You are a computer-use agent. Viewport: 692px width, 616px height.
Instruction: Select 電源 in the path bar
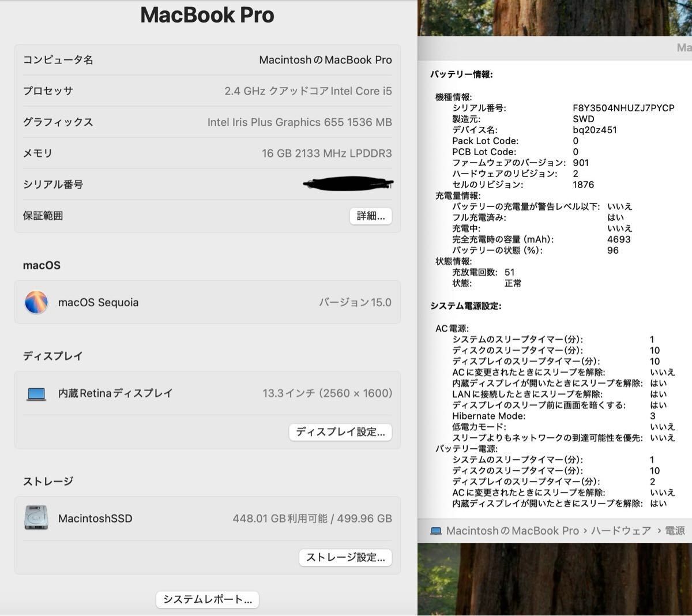675,531
